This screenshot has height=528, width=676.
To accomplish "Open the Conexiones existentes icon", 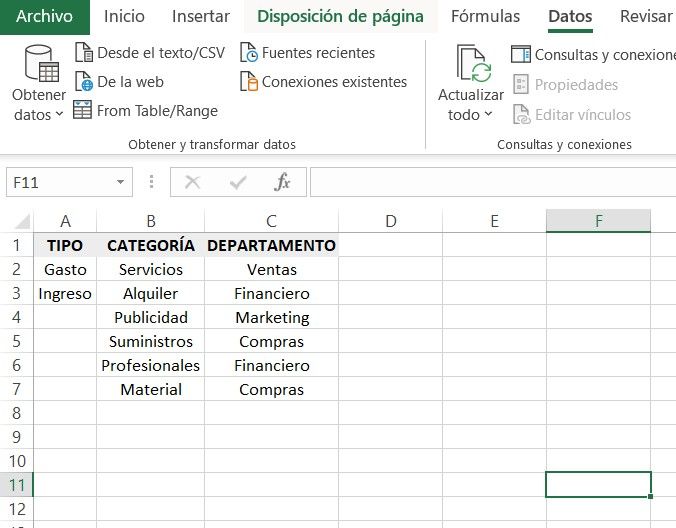I will pyautogui.click(x=249, y=81).
